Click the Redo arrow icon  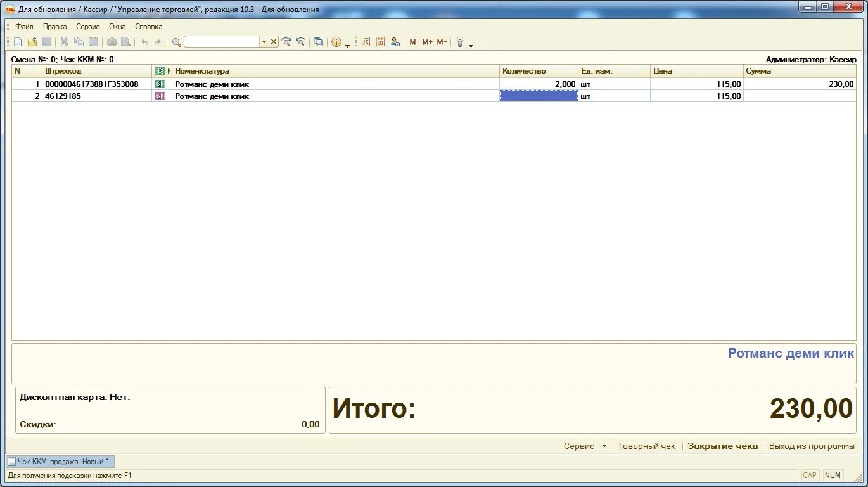pos(158,42)
